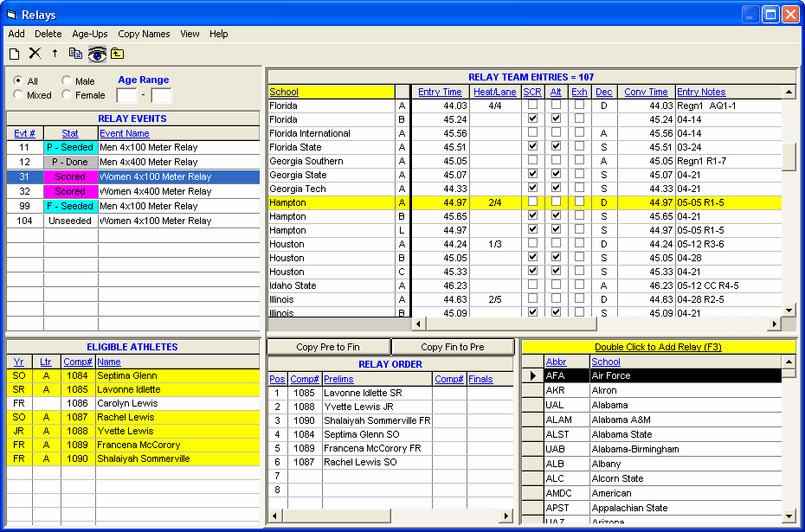Click Copy Fin to Pre button
The height and width of the screenshot is (532, 805).
click(x=453, y=347)
